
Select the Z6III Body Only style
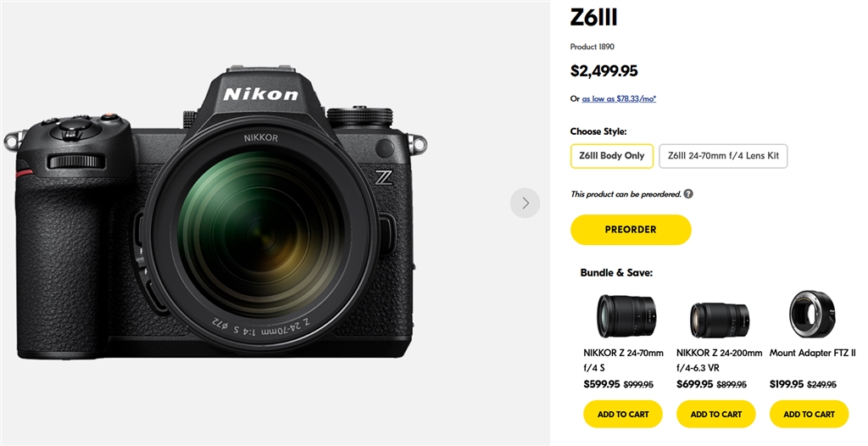(612, 156)
